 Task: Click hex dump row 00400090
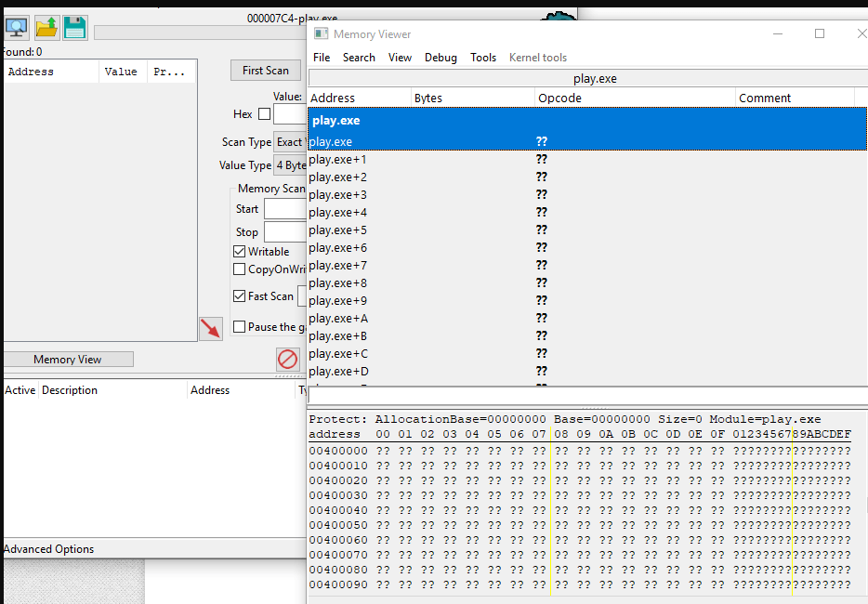[580, 584]
